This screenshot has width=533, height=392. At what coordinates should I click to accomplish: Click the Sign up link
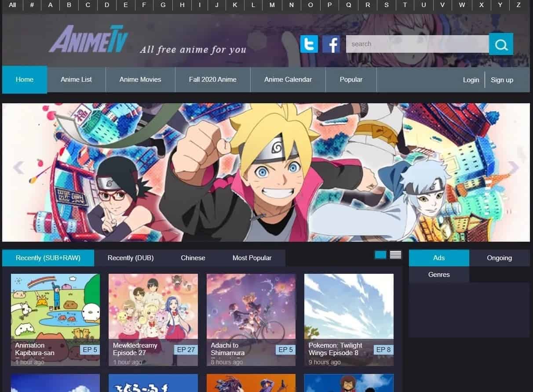coord(502,80)
